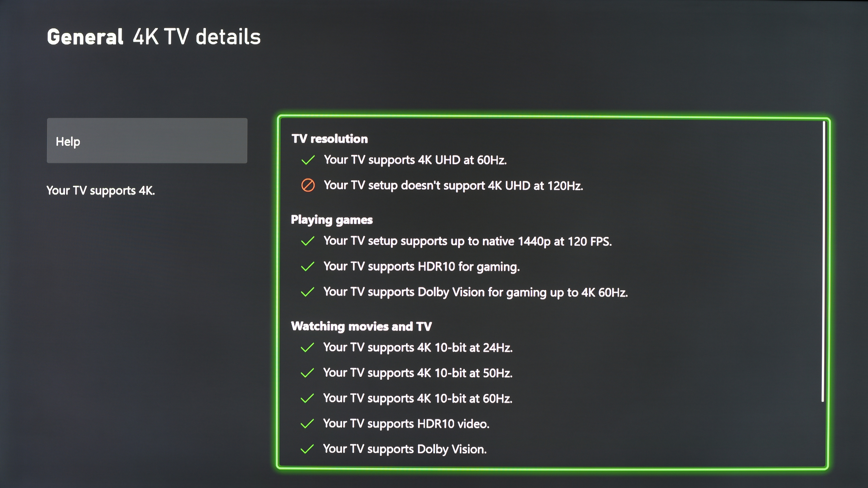Click the TV resolution section heading
This screenshot has width=868, height=488.
[330, 139]
